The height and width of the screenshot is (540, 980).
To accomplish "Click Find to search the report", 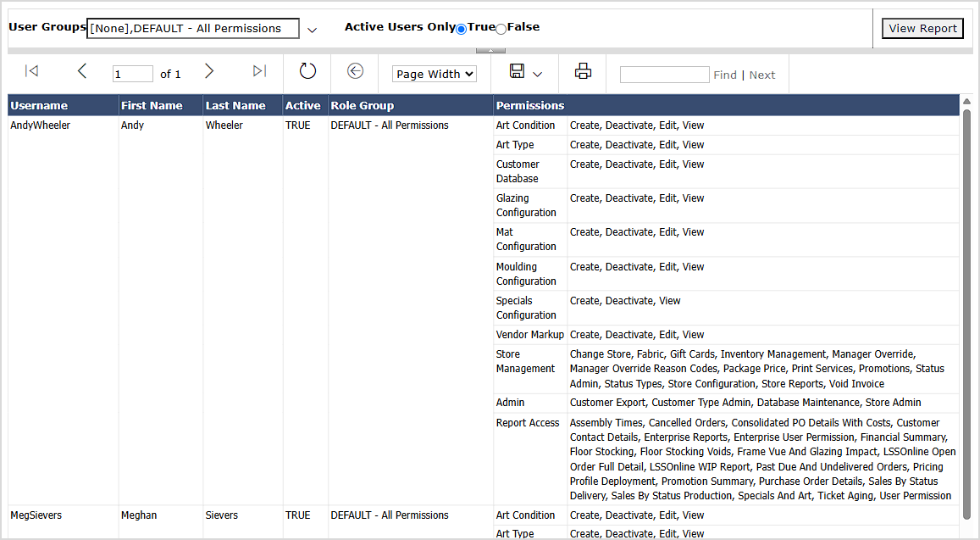I will 725,75.
